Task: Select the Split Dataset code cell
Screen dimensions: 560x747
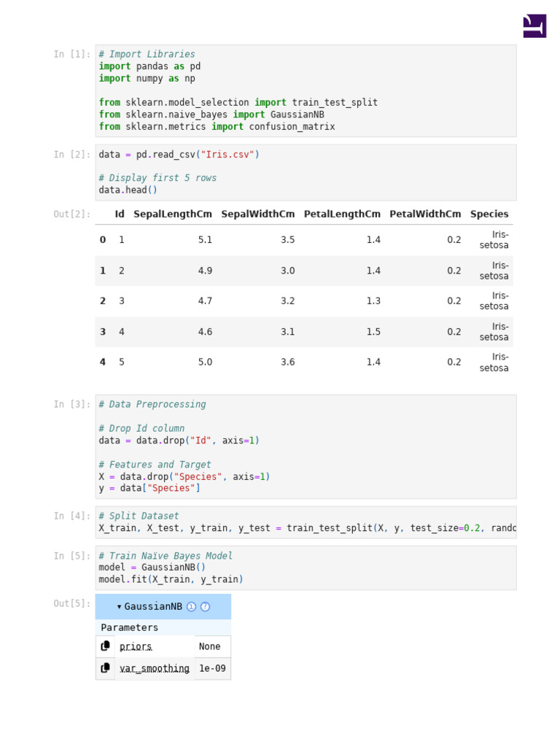Action: click(306, 522)
